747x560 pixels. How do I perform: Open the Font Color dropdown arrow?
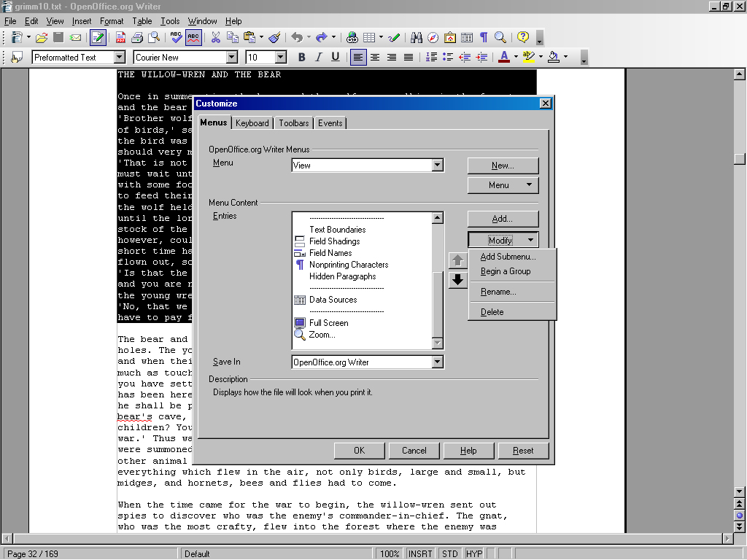[516, 58]
